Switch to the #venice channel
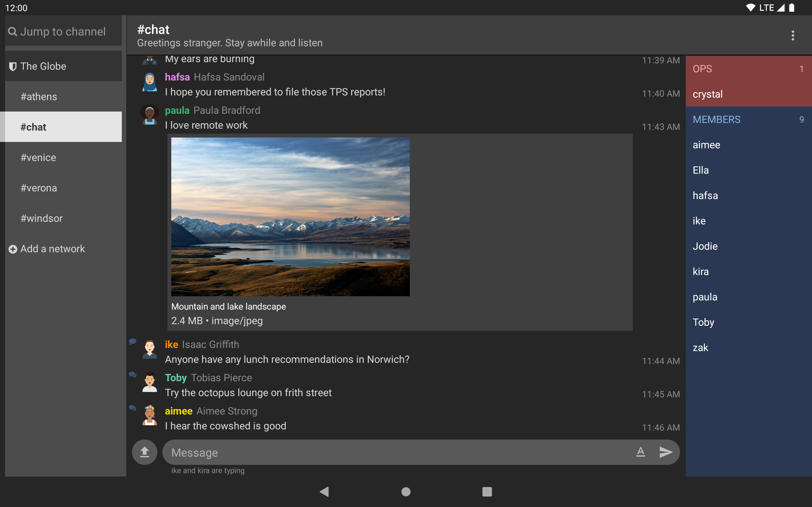The width and height of the screenshot is (812, 507). pyautogui.click(x=63, y=157)
